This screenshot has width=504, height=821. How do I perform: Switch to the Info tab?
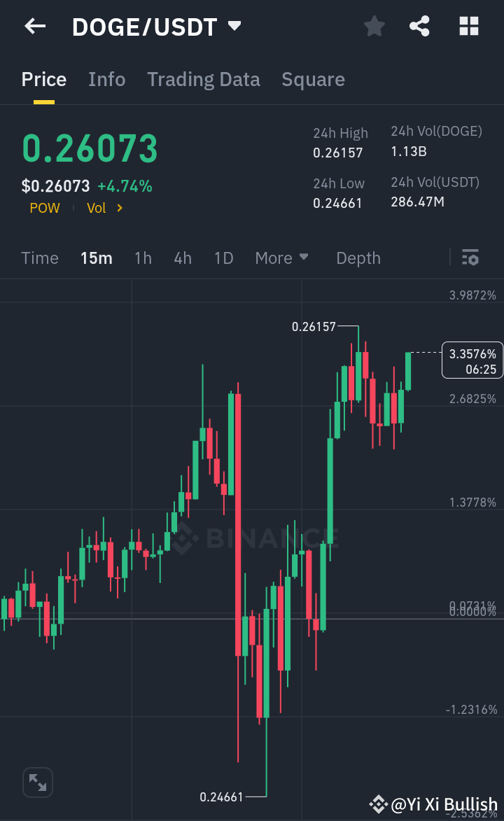(106, 79)
